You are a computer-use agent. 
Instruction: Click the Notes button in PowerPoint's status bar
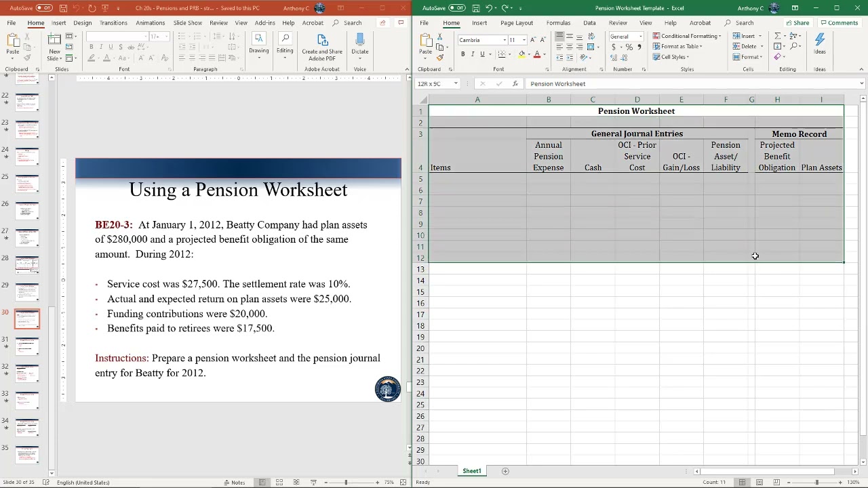[x=235, y=483]
